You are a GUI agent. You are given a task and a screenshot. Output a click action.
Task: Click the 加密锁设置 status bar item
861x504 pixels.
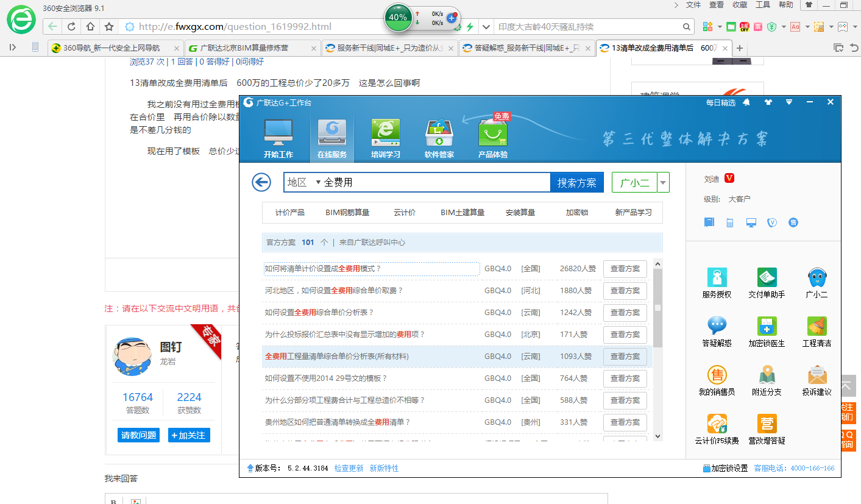coord(726,468)
